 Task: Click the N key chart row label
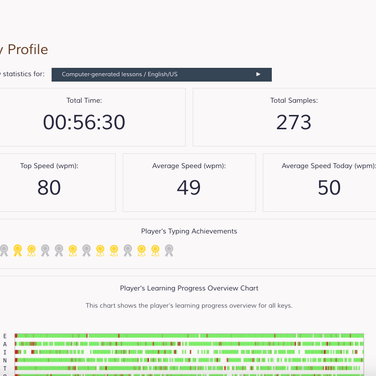point(5,360)
